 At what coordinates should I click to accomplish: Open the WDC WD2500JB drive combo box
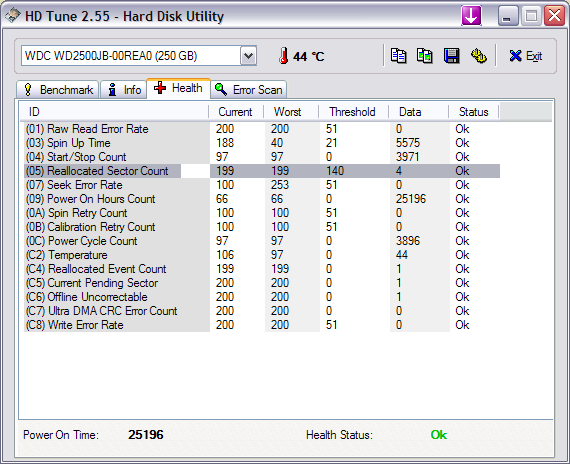click(x=139, y=56)
